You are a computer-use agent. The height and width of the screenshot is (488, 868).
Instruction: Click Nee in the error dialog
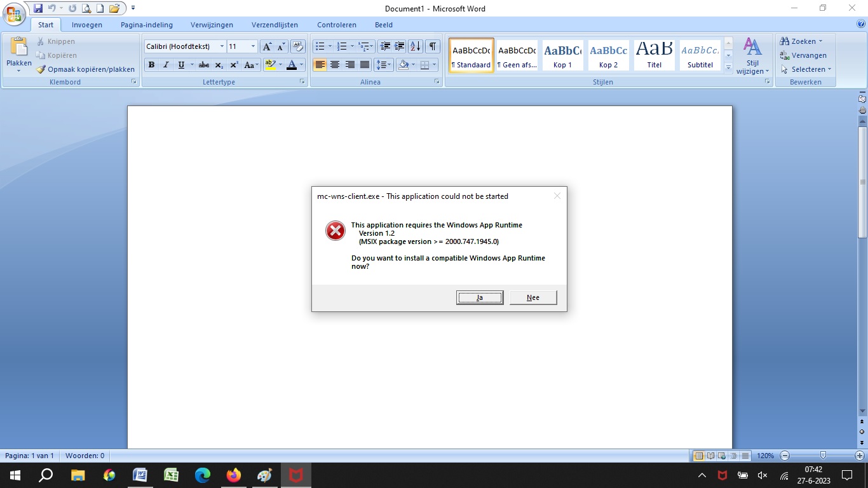pos(533,297)
